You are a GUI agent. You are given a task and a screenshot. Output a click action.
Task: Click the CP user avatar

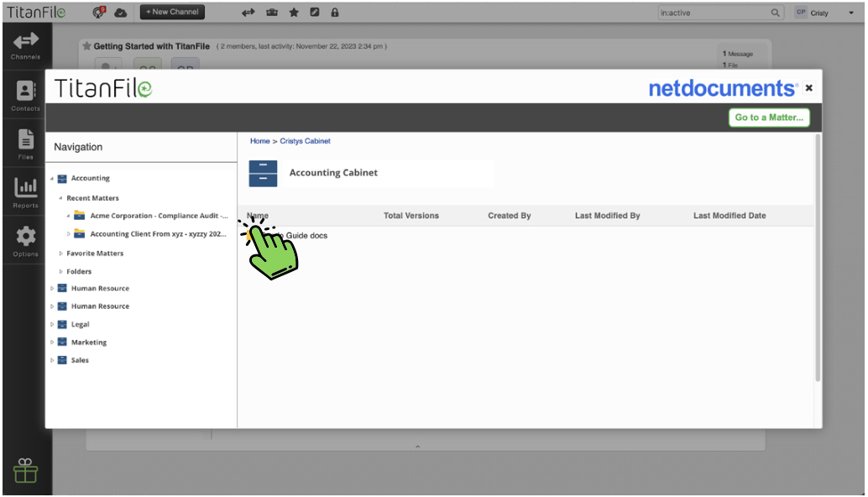[801, 13]
